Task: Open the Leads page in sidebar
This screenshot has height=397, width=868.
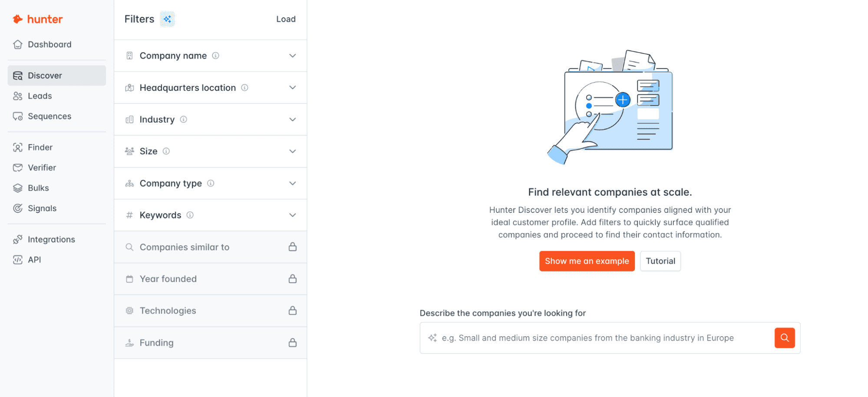Action: (40, 96)
